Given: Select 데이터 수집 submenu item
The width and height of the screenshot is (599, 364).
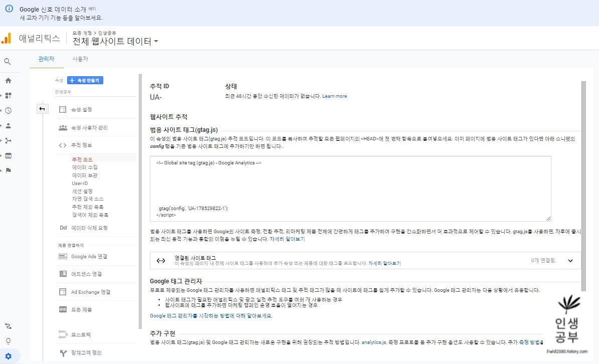Looking at the screenshot, I should [85, 167].
